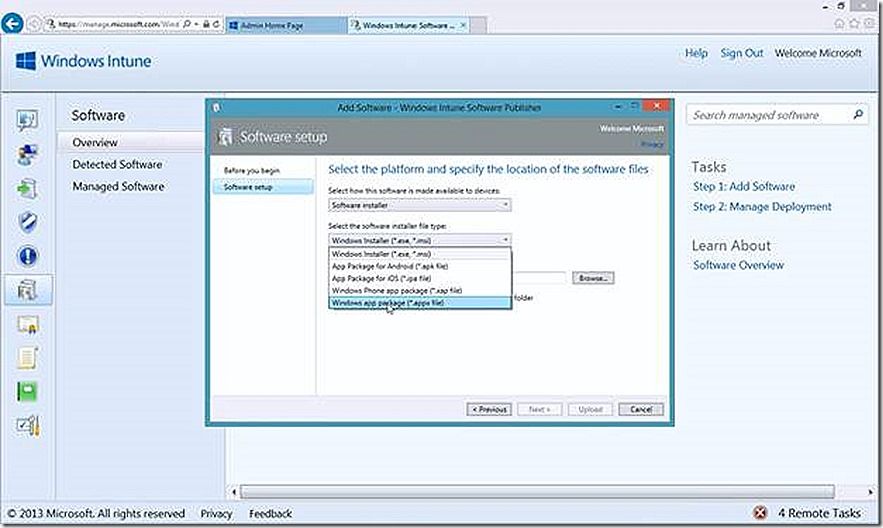Click the scrollbar left arrow

[234, 492]
